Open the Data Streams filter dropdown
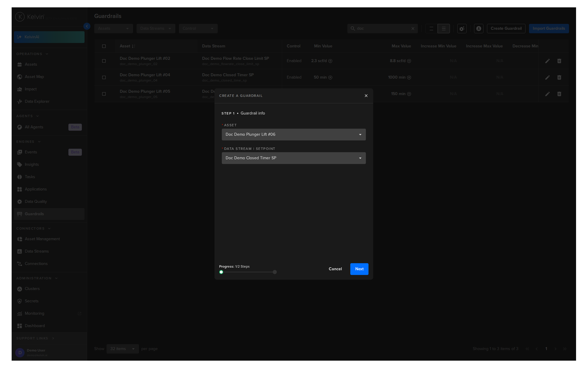The image size is (588, 368). click(156, 29)
